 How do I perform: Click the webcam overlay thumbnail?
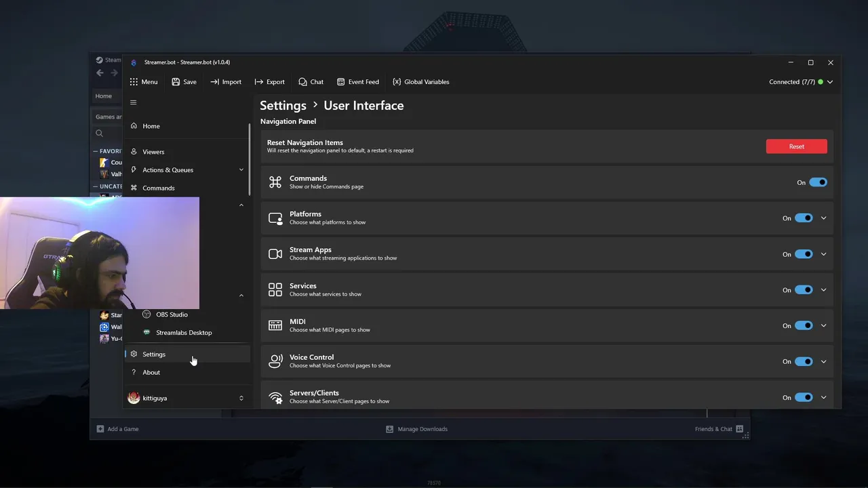point(100,253)
